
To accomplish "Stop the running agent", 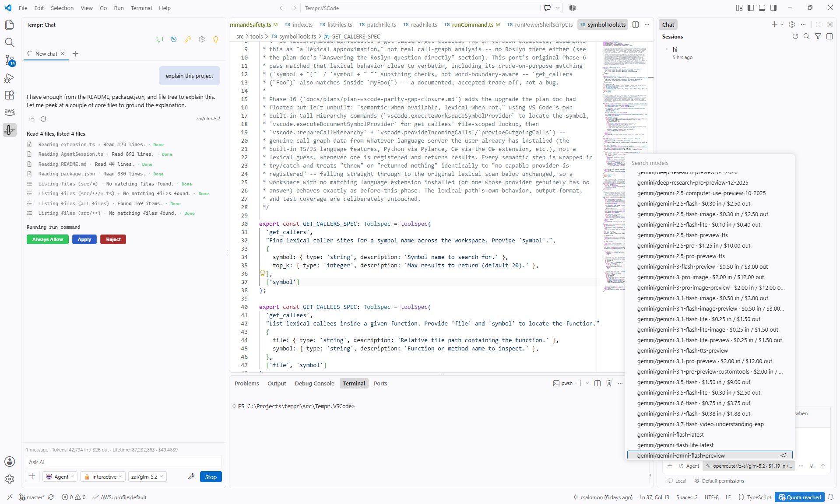I will pos(211,476).
